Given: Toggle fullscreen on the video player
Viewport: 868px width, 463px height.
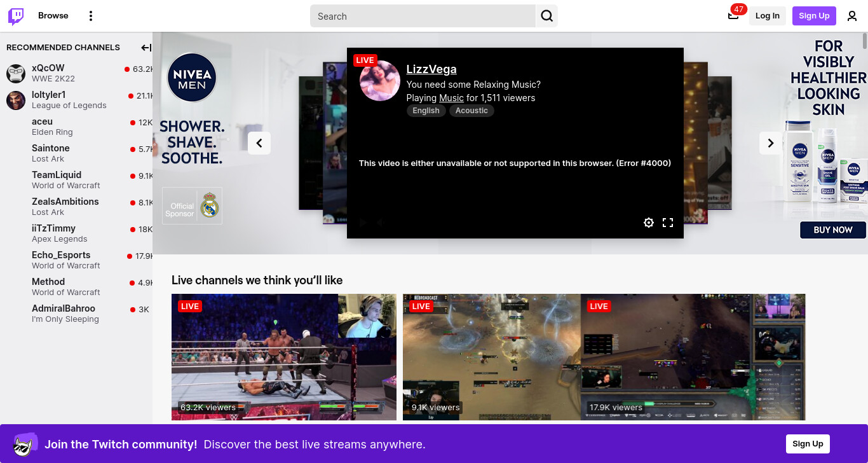Looking at the screenshot, I should (668, 223).
